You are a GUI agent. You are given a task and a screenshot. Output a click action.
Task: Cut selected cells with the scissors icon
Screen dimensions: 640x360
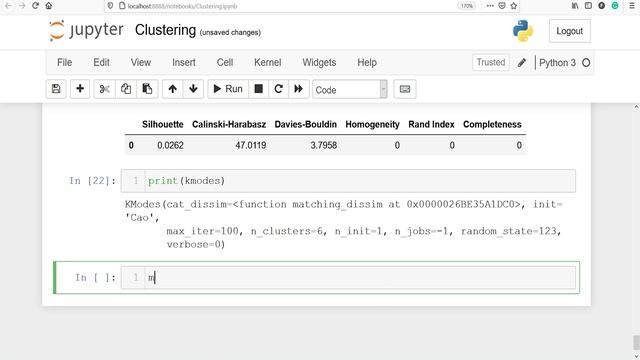(104, 89)
